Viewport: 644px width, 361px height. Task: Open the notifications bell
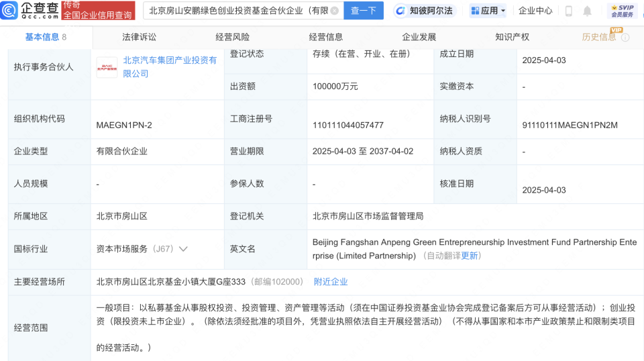[588, 11]
